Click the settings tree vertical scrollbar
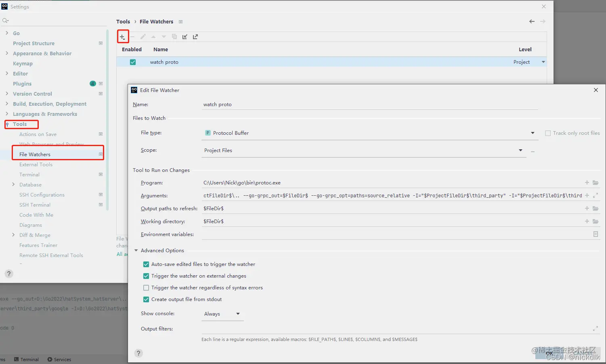The image size is (606, 364). click(x=107, y=120)
